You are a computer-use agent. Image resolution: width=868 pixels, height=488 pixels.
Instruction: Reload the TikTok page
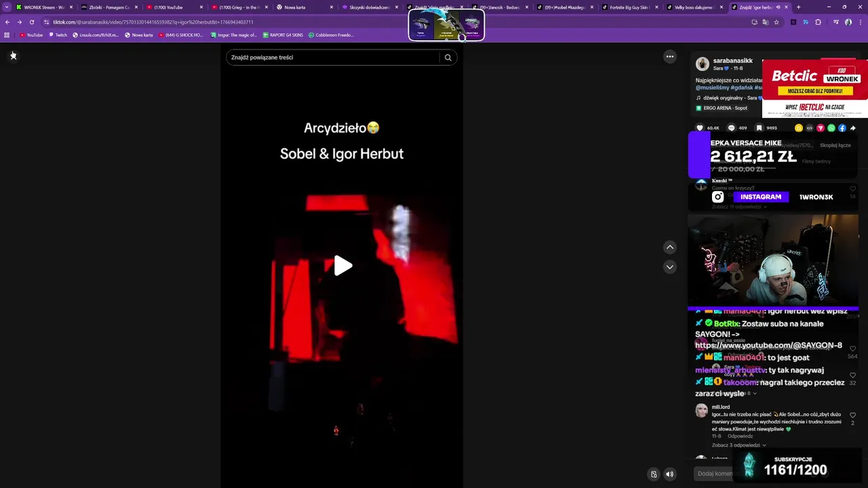tap(32, 22)
